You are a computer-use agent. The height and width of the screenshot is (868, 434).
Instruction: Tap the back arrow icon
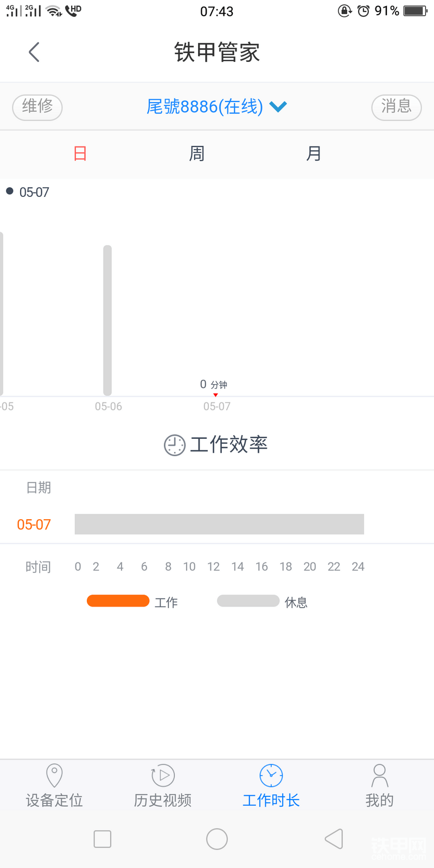pyautogui.click(x=34, y=52)
